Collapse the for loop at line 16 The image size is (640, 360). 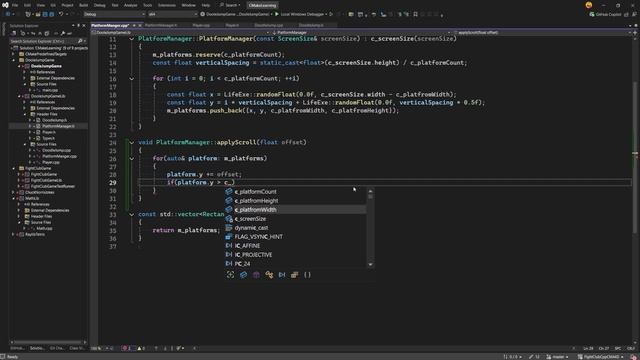coord(131,78)
